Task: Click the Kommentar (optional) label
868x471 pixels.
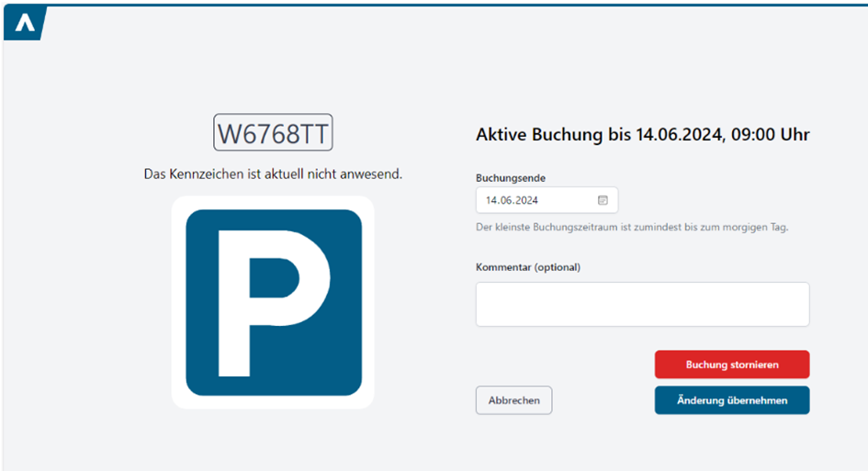Action: (x=528, y=267)
